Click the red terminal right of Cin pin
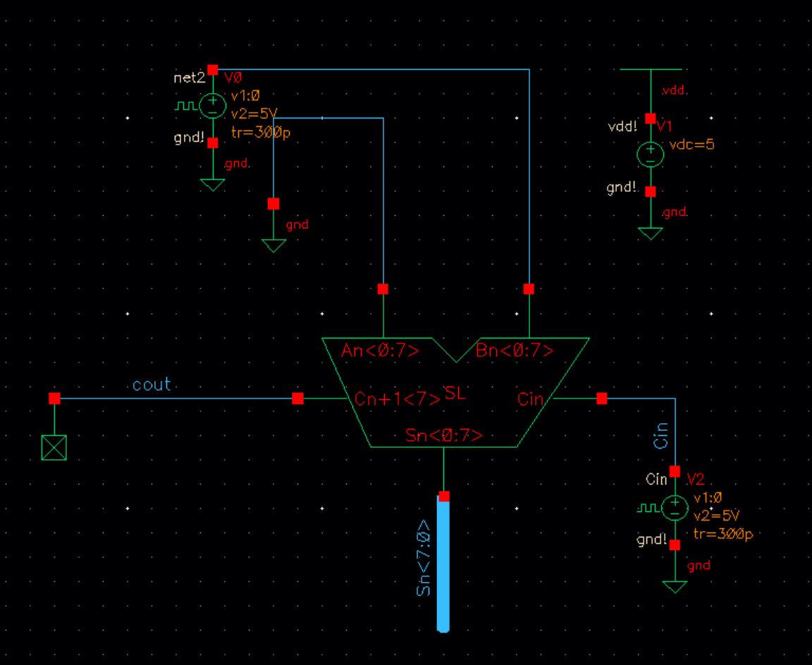 [601, 398]
